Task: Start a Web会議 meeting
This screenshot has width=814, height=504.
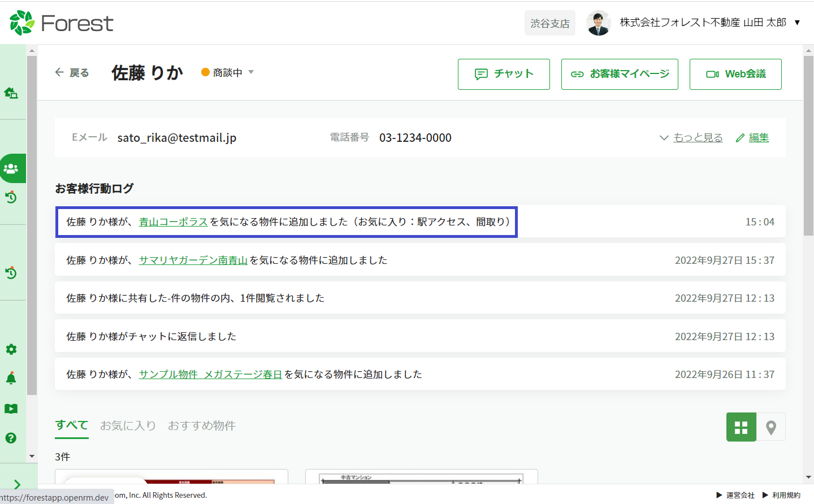Action: tap(735, 74)
